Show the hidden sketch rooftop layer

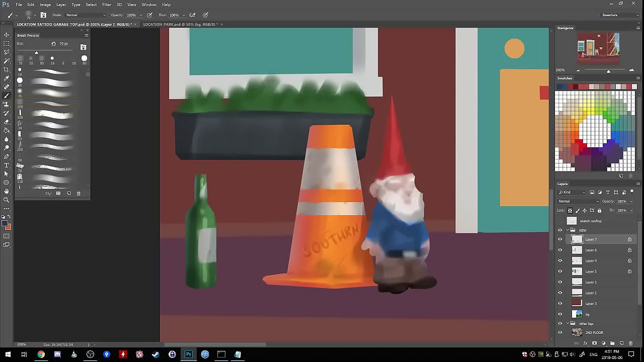click(x=560, y=221)
